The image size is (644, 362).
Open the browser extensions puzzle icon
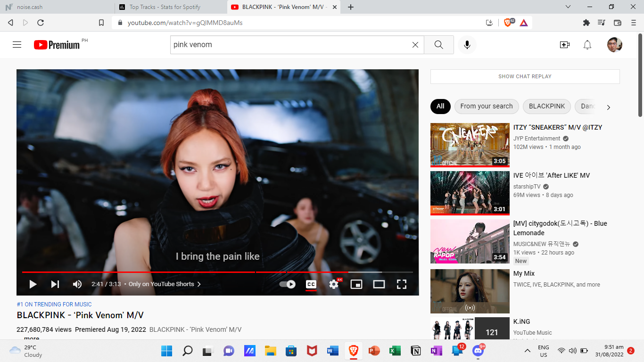coord(586,23)
